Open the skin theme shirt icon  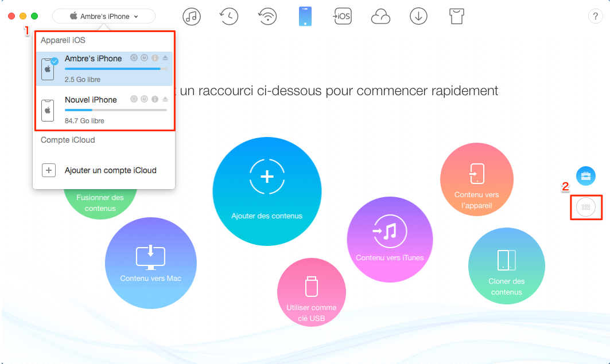pyautogui.click(x=456, y=16)
